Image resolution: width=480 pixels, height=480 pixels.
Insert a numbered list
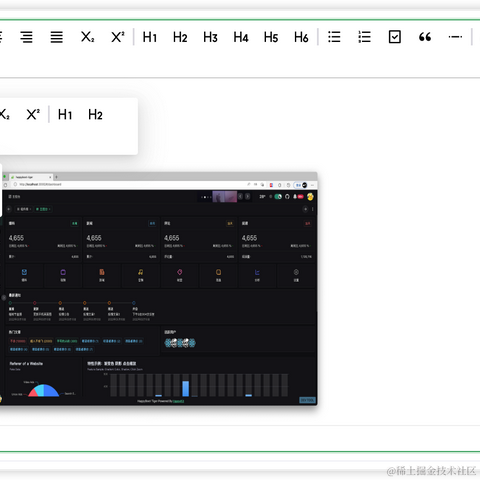[x=364, y=37]
